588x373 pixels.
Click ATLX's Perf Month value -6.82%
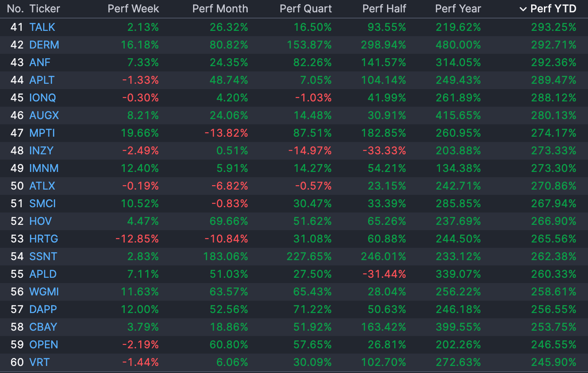[229, 186]
